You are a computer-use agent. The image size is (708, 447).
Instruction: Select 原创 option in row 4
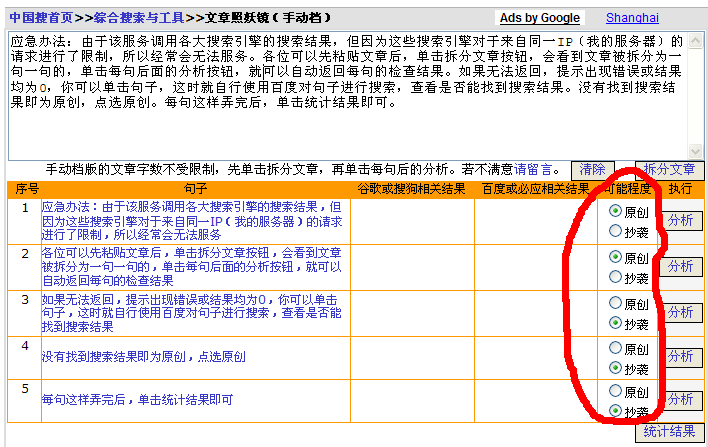(x=615, y=348)
